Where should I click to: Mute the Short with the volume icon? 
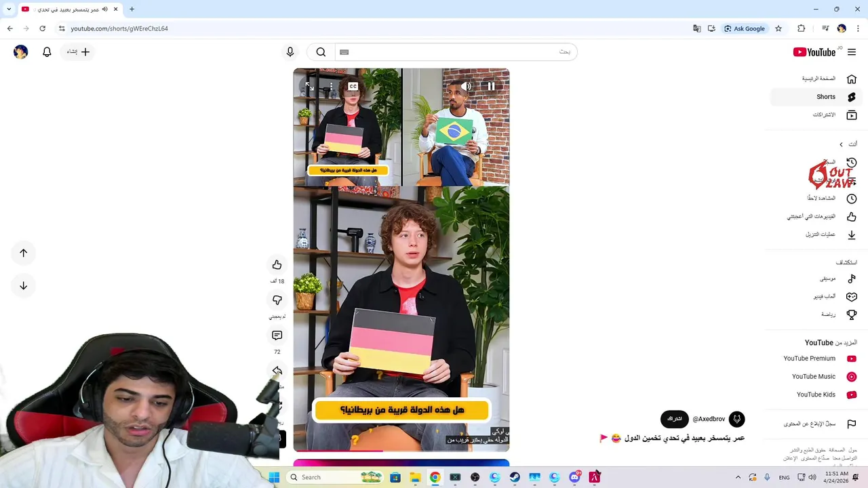(467, 86)
